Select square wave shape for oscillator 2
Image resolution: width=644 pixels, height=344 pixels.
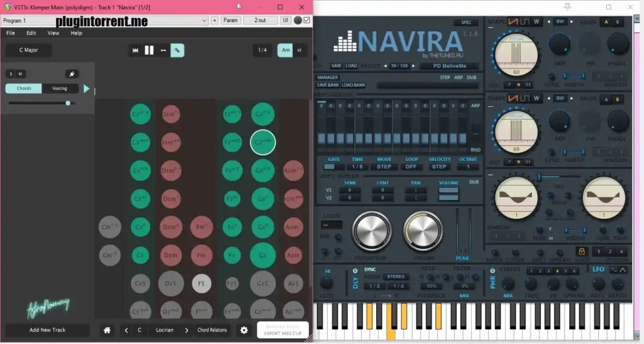525,99
